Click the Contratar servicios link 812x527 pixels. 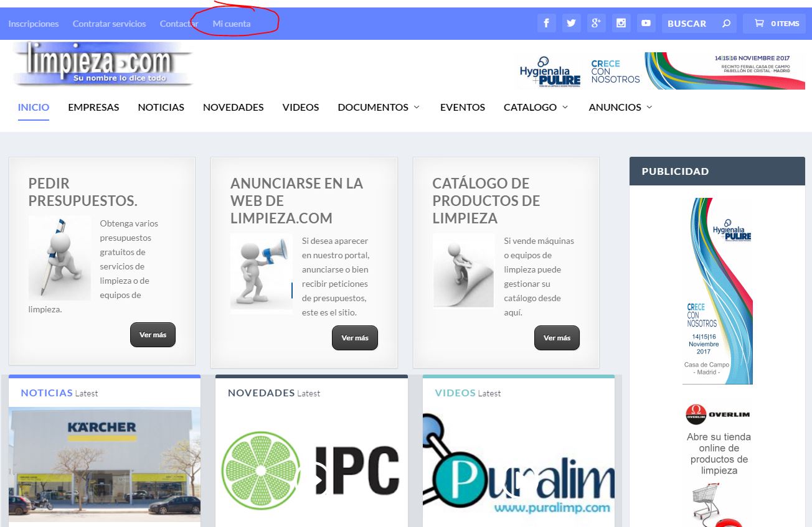[110, 24]
